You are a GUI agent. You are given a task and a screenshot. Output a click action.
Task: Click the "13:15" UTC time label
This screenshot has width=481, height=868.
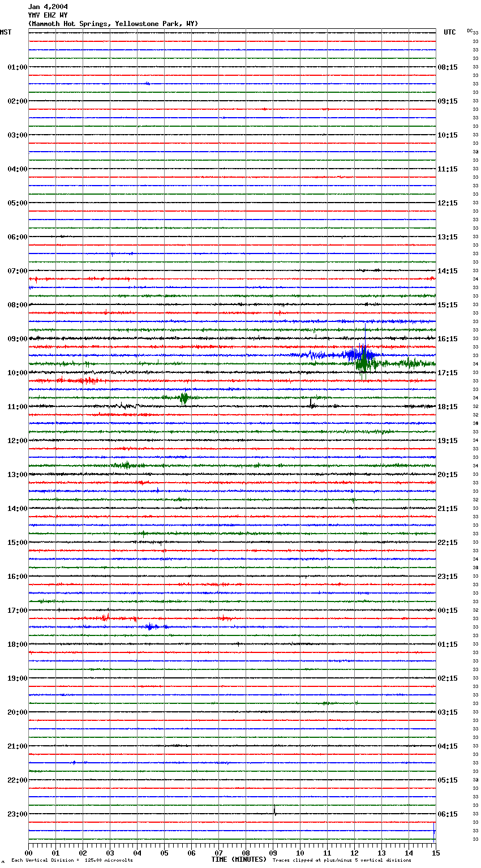click(x=448, y=237)
